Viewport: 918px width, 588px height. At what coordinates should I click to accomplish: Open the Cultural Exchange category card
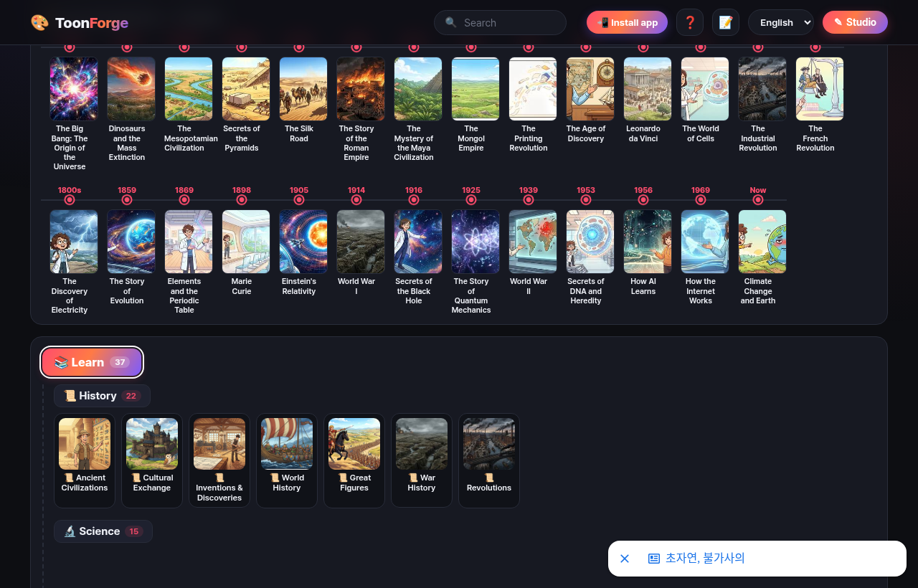[152, 460]
